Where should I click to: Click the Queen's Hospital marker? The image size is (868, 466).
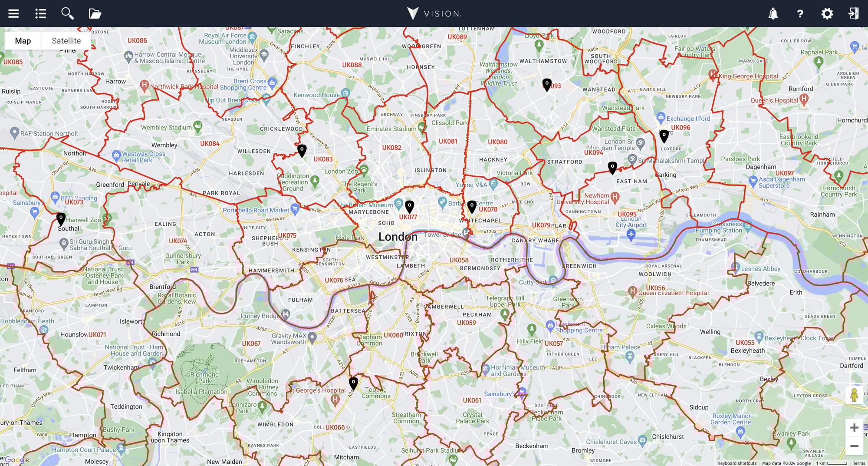804,99
